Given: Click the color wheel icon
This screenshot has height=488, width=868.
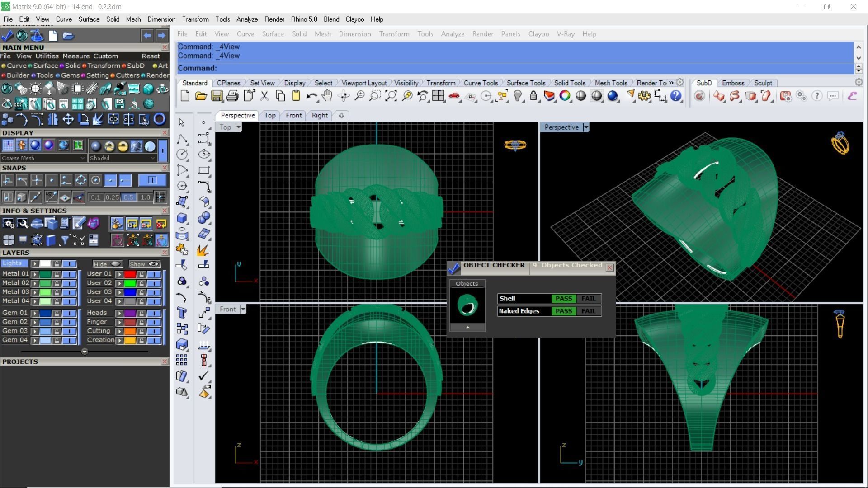Looking at the screenshot, I should pyautogui.click(x=565, y=96).
